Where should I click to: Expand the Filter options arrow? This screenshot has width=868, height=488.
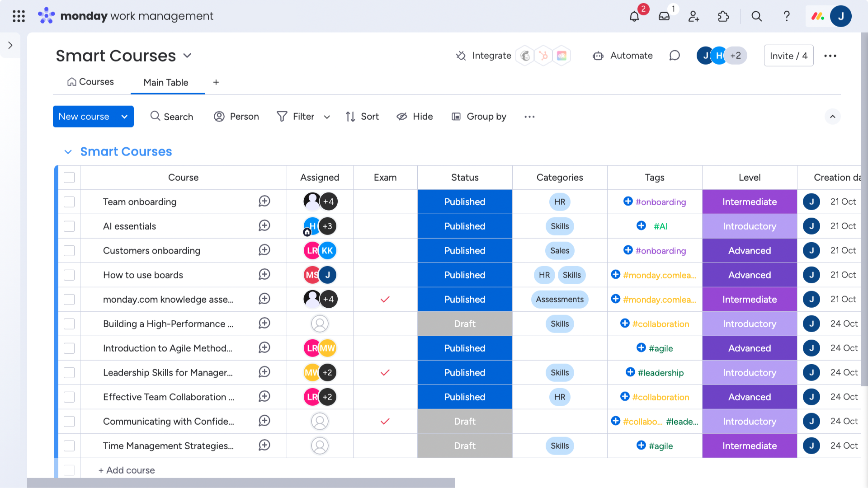click(x=327, y=117)
